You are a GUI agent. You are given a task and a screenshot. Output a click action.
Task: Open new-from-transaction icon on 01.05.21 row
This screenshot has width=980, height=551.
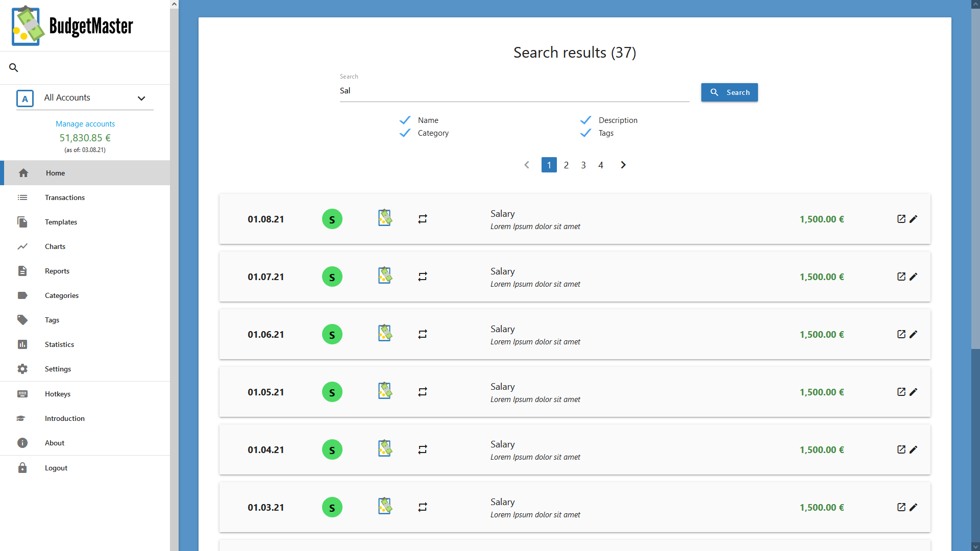[x=901, y=392]
